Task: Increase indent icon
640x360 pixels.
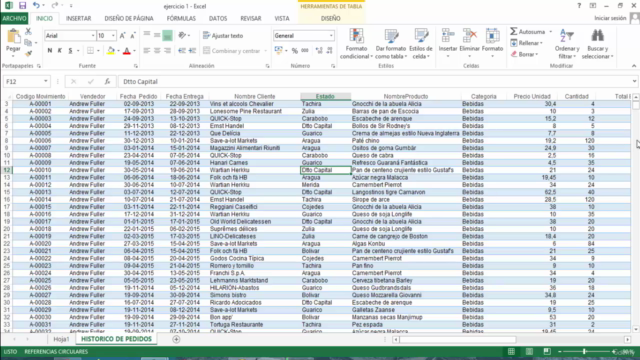Action: pos(192,51)
